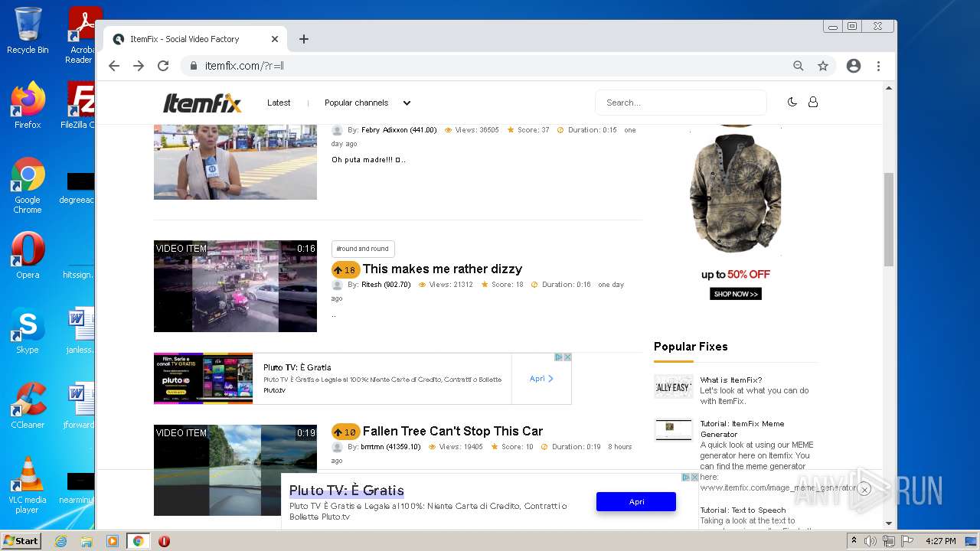Click scrollbar down arrow
The image size is (980, 551).
pyautogui.click(x=889, y=523)
